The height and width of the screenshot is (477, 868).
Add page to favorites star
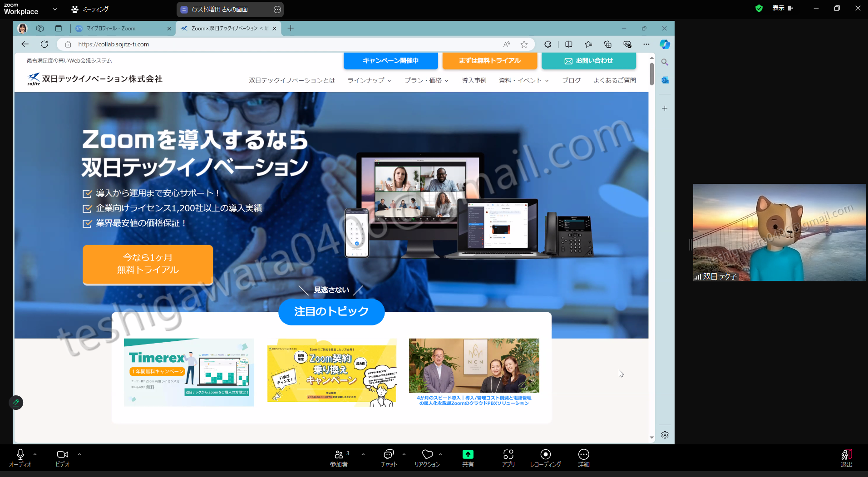(x=524, y=44)
